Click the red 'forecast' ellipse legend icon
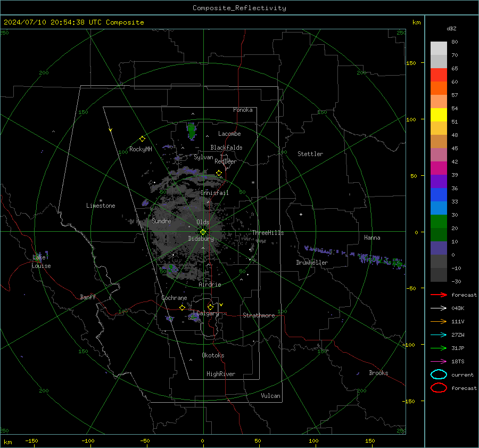 (439, 388)
